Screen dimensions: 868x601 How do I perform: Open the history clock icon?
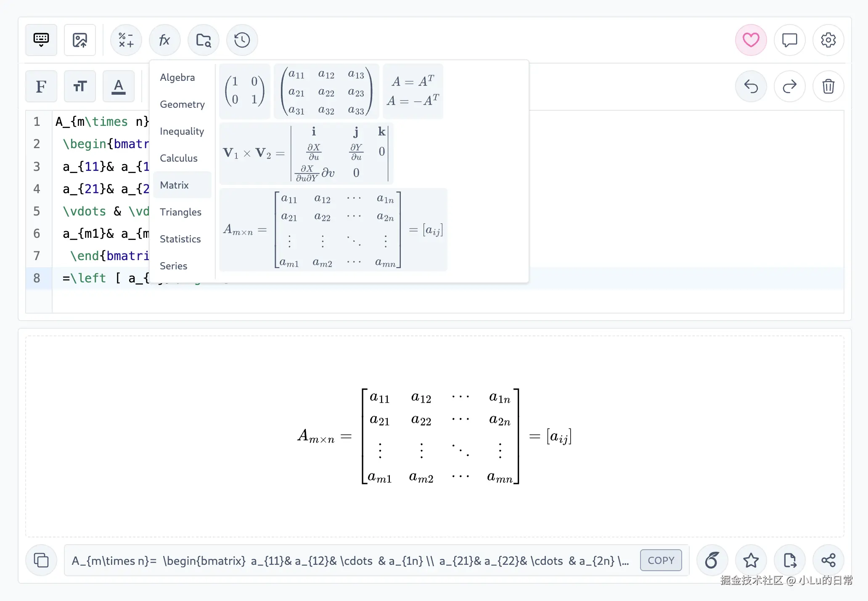(242, 40)
